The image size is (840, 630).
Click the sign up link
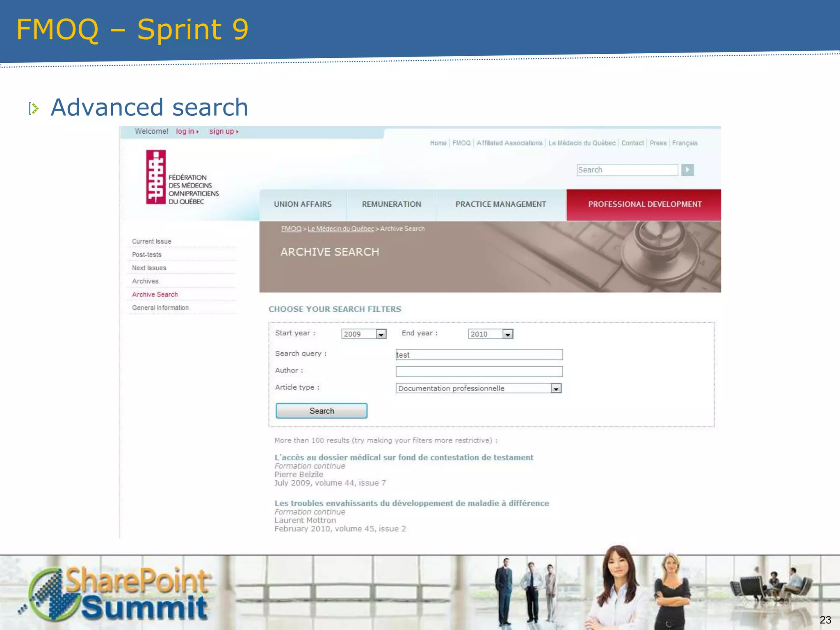224,131
